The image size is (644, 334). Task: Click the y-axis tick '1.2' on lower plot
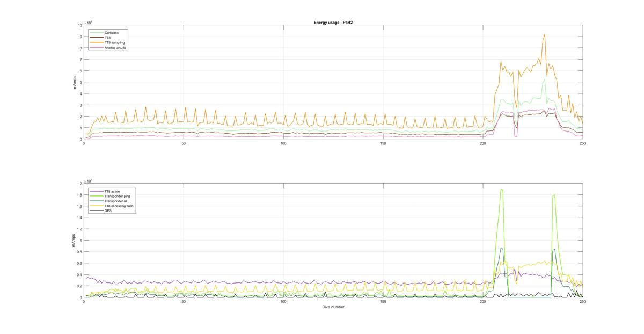click(79, 229)
